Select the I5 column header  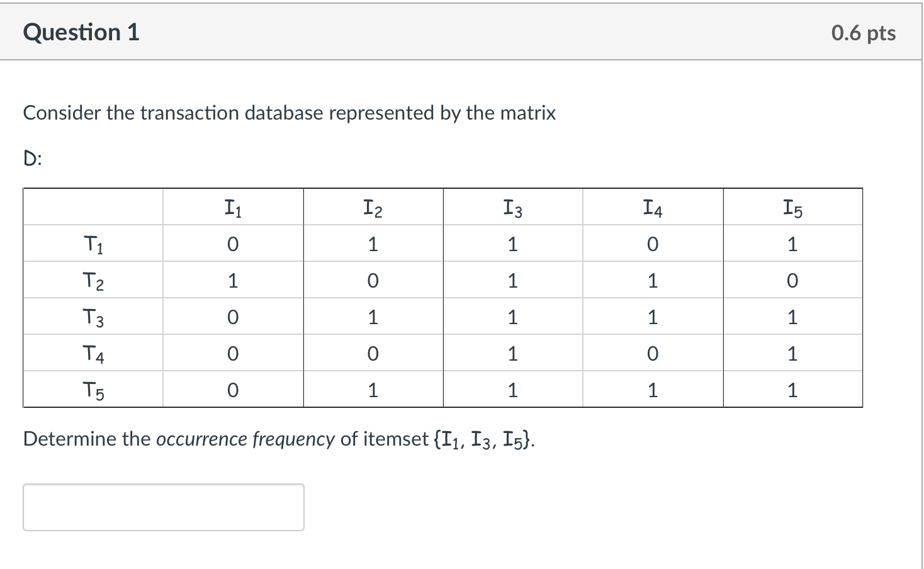(x=792, y=207)
